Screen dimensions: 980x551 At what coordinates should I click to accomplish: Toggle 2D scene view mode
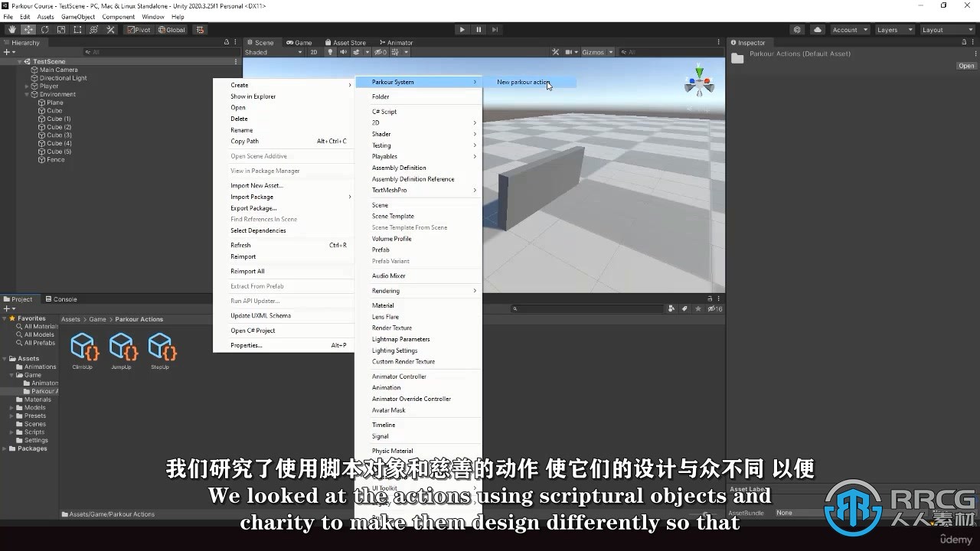click(x=314, y=52)
